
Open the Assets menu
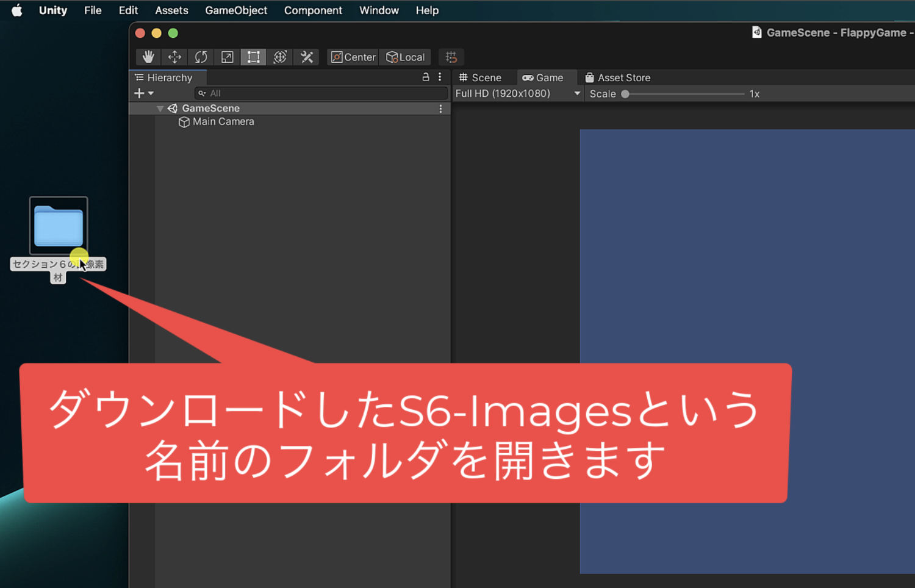[171, 10]
